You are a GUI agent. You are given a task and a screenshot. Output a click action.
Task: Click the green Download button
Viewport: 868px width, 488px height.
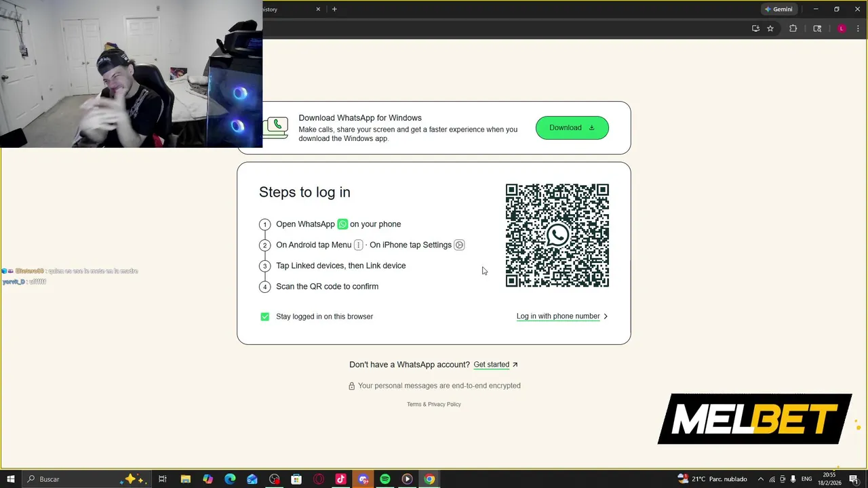pyautogui.click(x=572, y=127)
